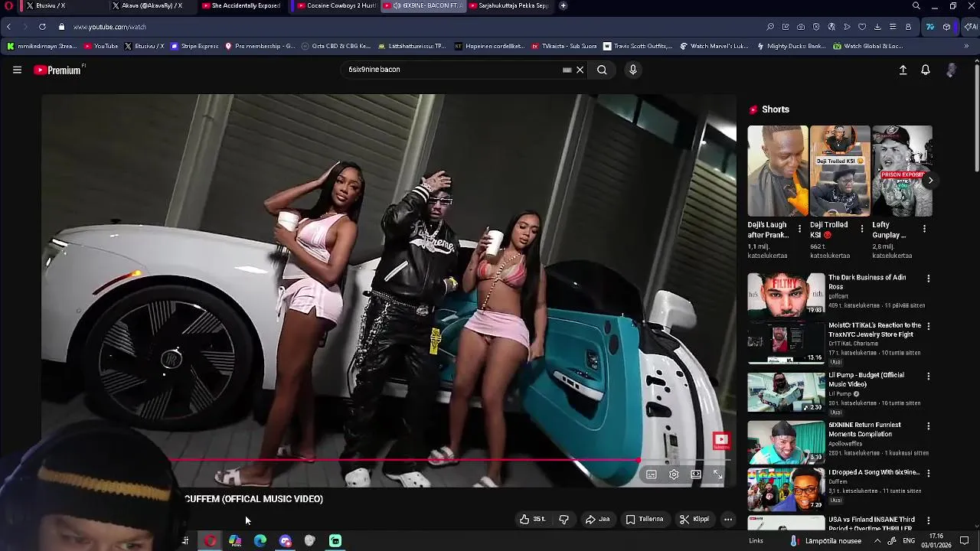Open the YouTube hamburger guide menu
Screen dimensions: 980x551
tap(17, 70)
